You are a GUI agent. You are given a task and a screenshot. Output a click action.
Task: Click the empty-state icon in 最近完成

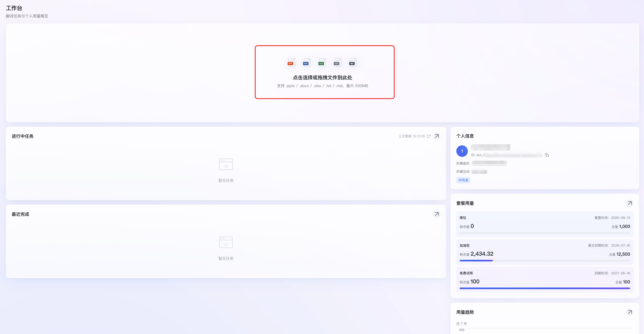point(226,242)
